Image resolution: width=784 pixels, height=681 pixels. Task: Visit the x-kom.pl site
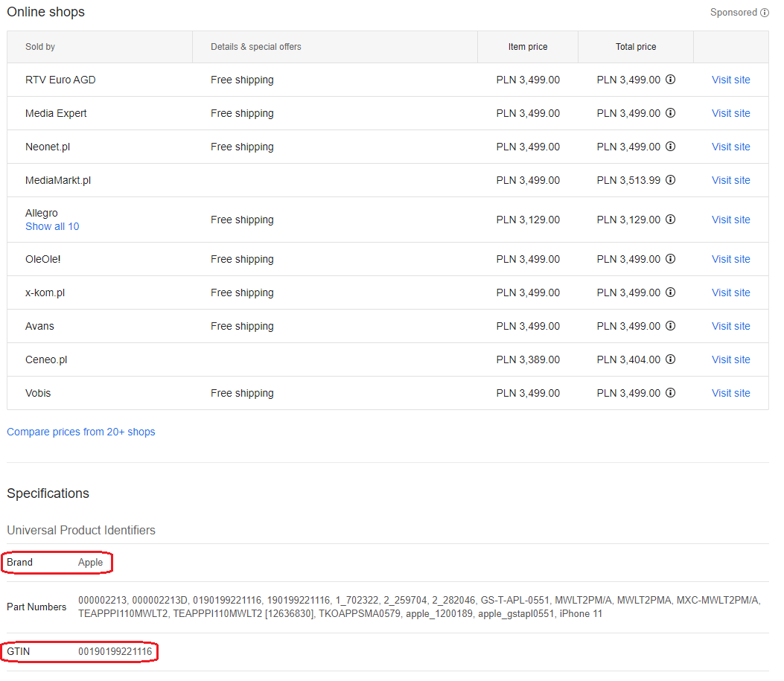[x=731, y=292]
